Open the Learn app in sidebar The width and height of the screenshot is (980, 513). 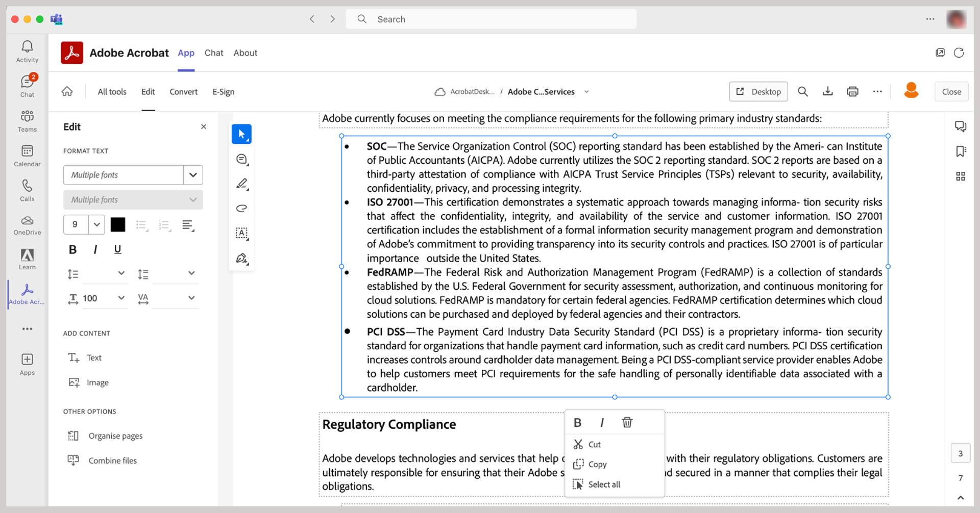point(27,259)
